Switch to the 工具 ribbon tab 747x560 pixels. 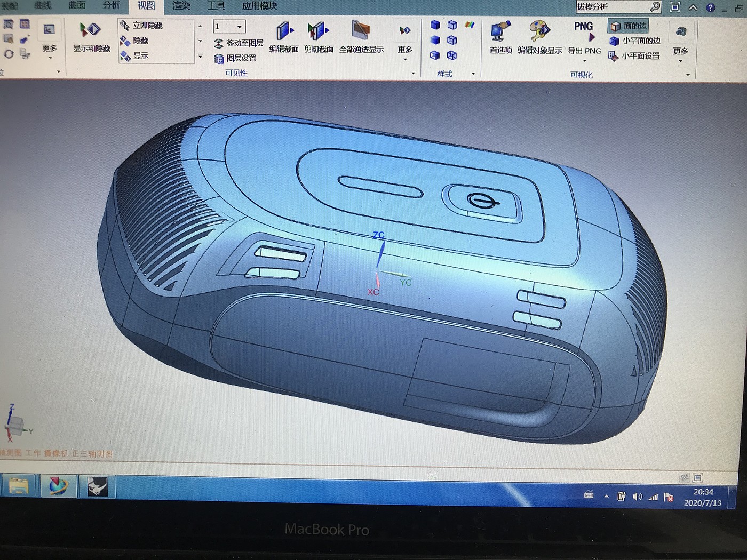(216, 6)
